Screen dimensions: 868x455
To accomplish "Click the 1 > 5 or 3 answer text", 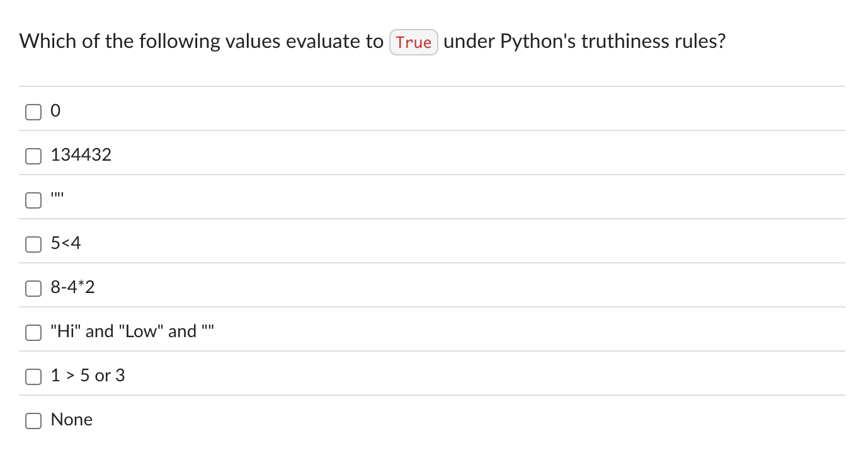I will coord(88,375).
